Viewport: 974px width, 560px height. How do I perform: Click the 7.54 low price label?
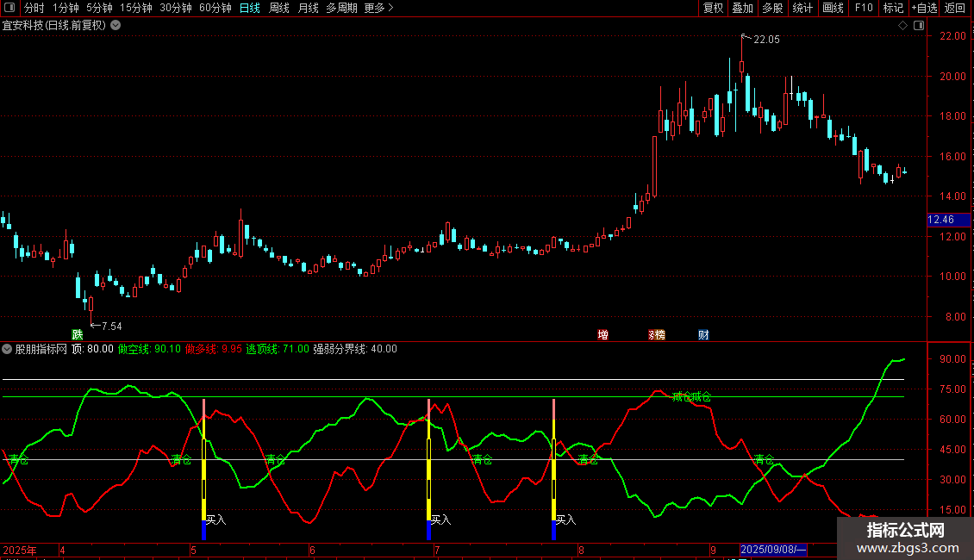[x=112, y=326]
